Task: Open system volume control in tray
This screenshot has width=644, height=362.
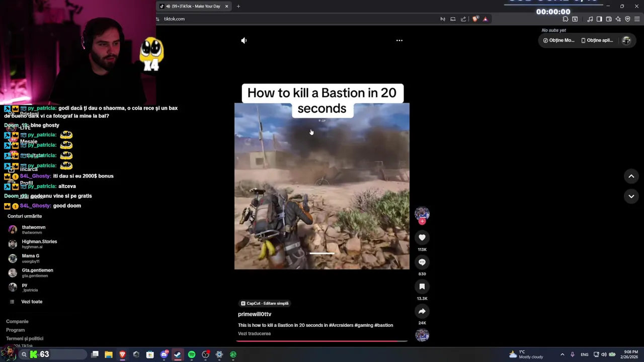Action: point(604,354)
